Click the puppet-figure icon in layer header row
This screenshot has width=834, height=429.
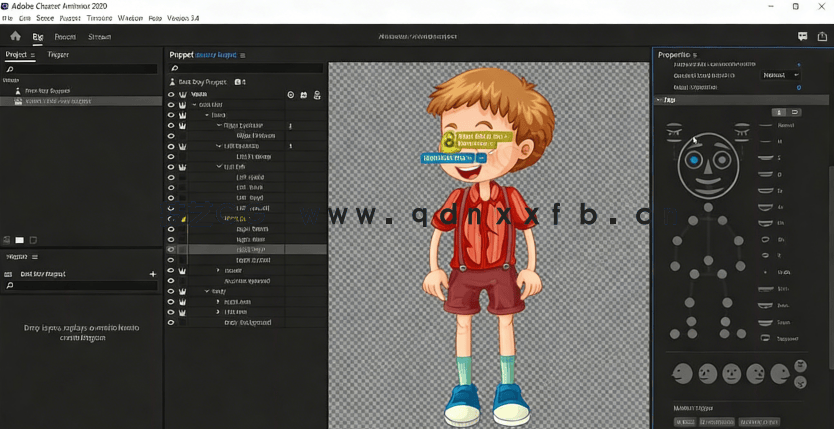[317, 95]
